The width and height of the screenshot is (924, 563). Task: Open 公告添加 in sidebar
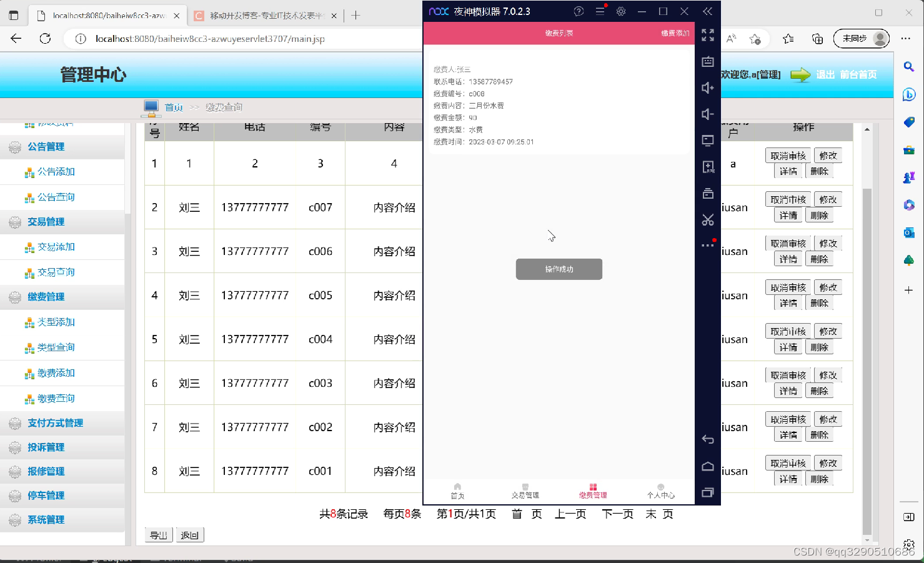point(56,172)
